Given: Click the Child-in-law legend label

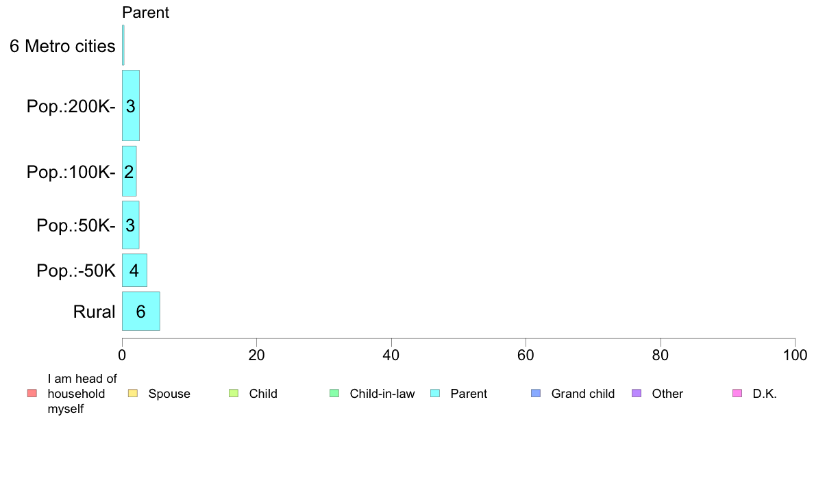Looking at the screenshot, I should (382, 394).
